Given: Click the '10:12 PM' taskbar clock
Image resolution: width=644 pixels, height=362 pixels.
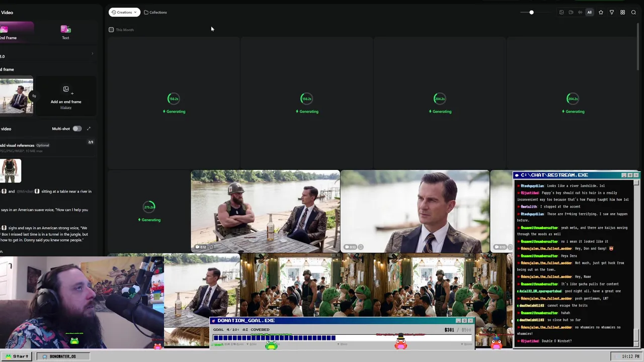Looking at the screenshot, I should [630, 356].
